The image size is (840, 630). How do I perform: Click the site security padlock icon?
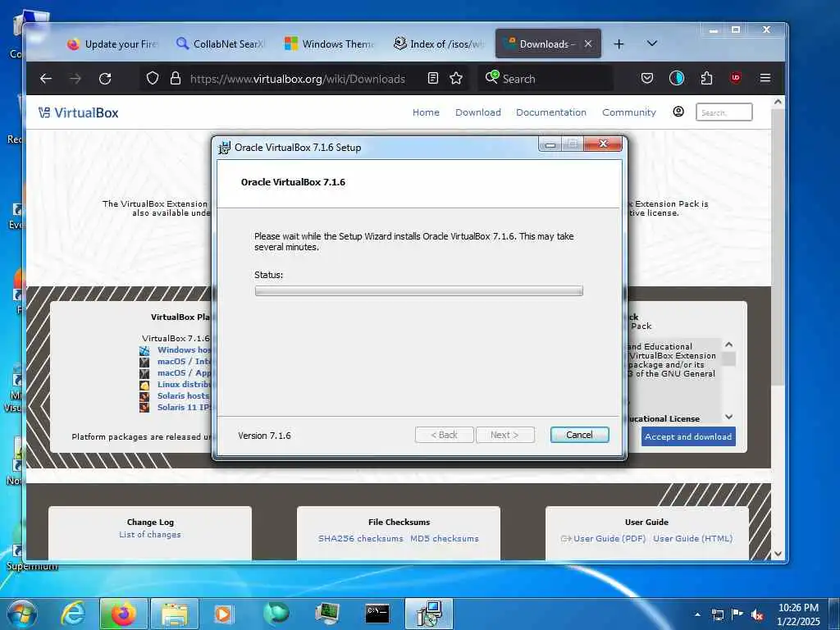176,79
